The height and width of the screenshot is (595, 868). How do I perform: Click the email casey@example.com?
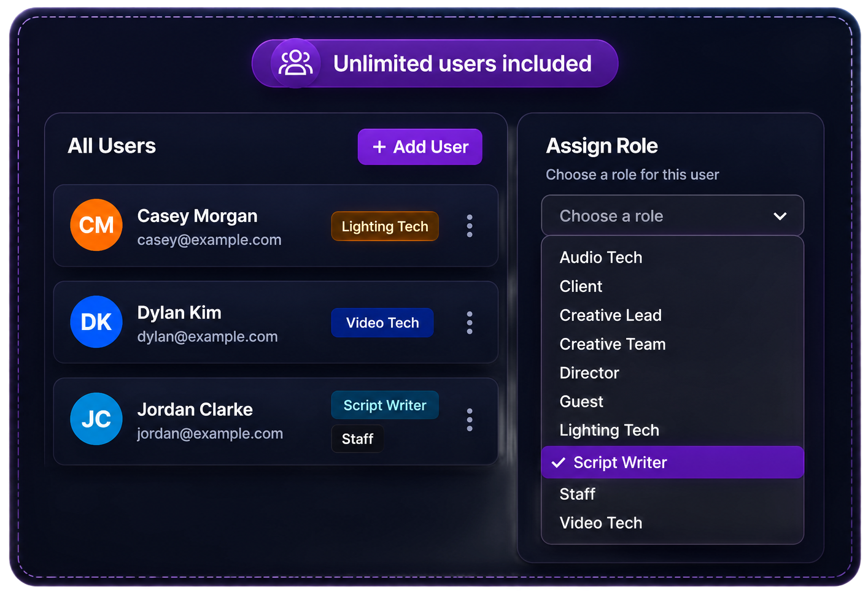click(209, 240)
